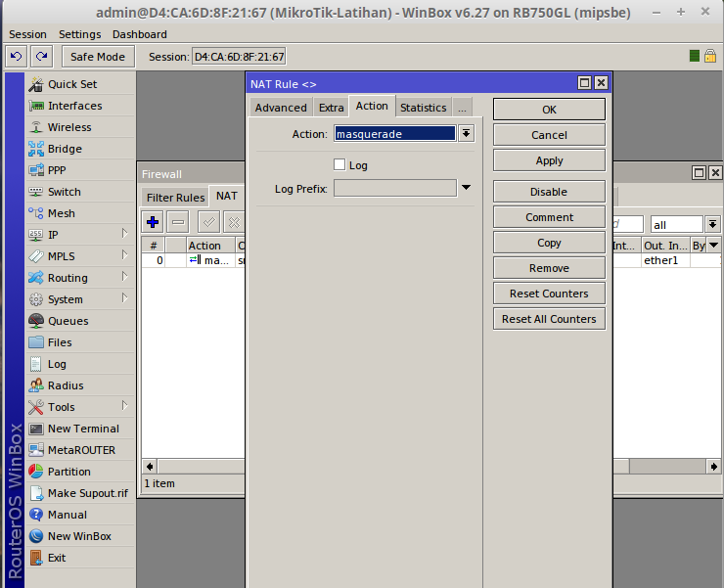Switch to the Advanced tab
The height and width of the screenshot is (588, 724).
[281, 108]
